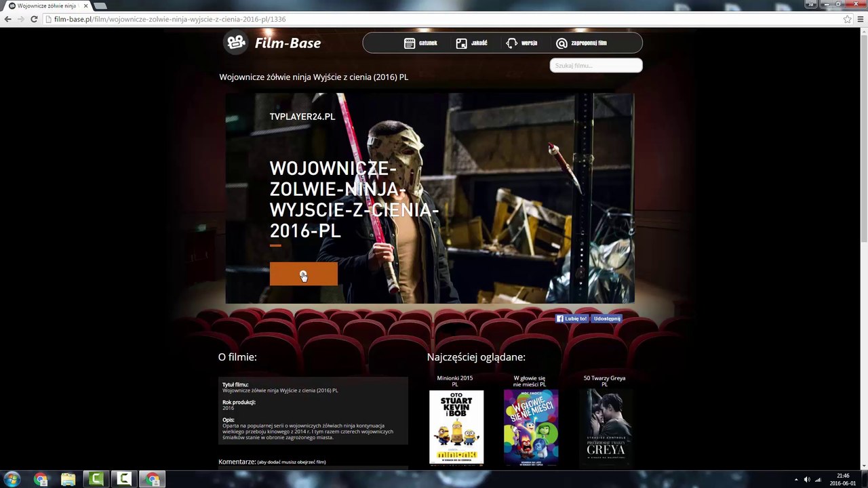Click the orange play button on the video
Image resolution: width=868 pixels, height=488 pixels.
point(303,274)
